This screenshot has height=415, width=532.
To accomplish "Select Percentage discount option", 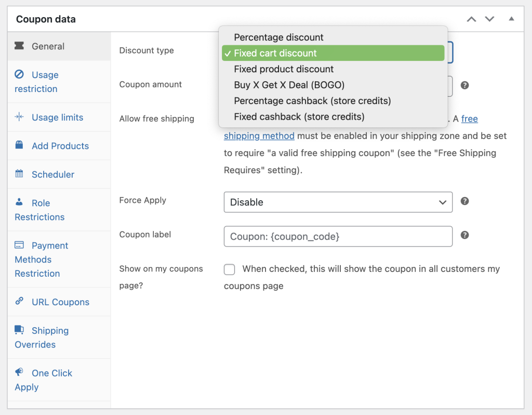I will click(333, 37).
